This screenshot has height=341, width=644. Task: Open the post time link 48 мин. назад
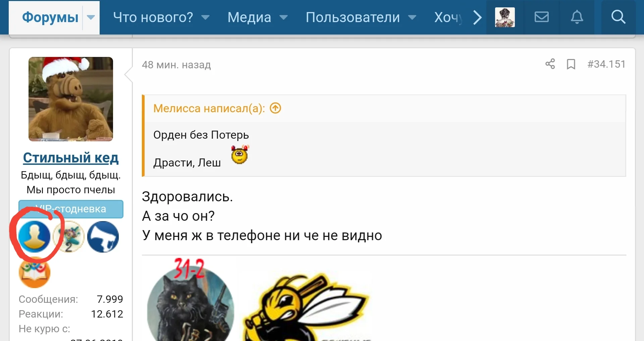coord(176,65)
